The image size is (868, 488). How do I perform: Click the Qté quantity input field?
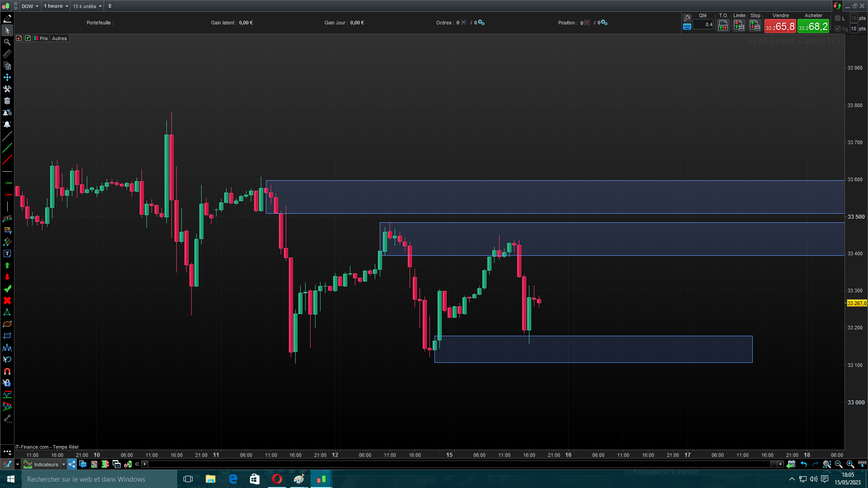703,25
